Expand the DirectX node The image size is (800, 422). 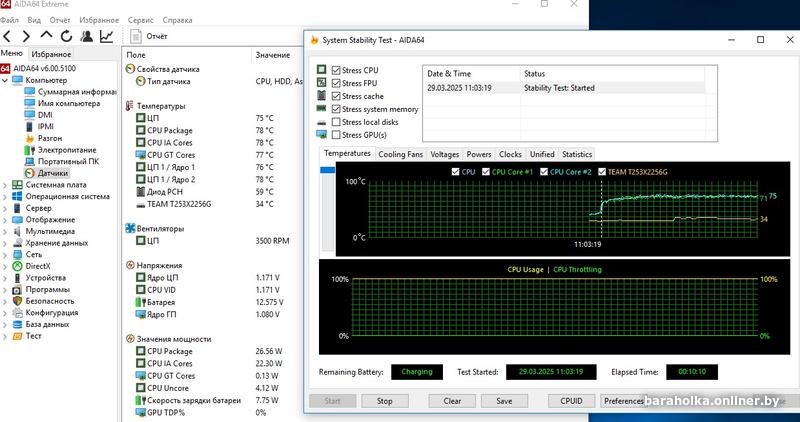click(x=5, y=266)
